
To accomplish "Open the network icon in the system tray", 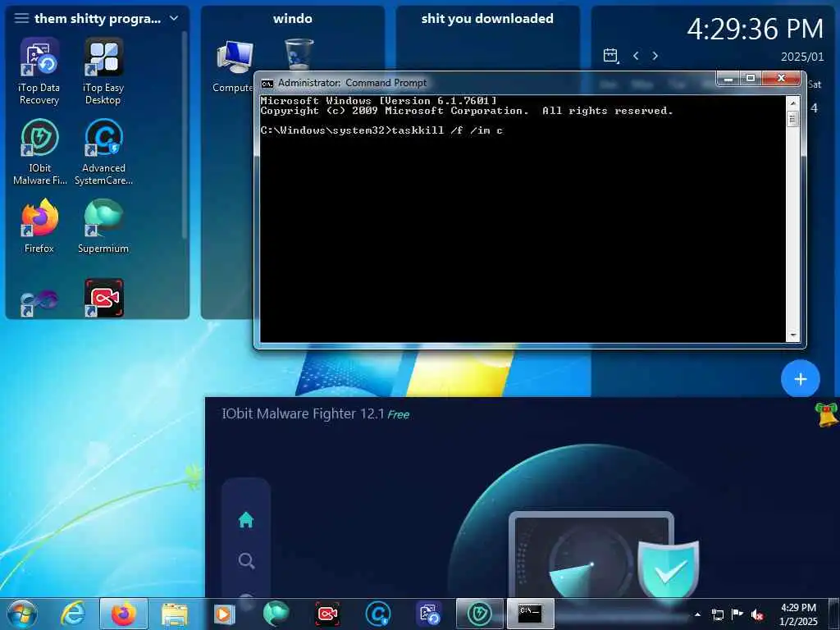I will coord(717,615).
